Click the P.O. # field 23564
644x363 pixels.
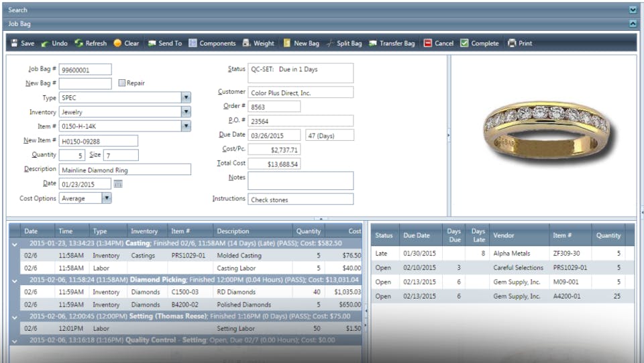pos(301,121)
